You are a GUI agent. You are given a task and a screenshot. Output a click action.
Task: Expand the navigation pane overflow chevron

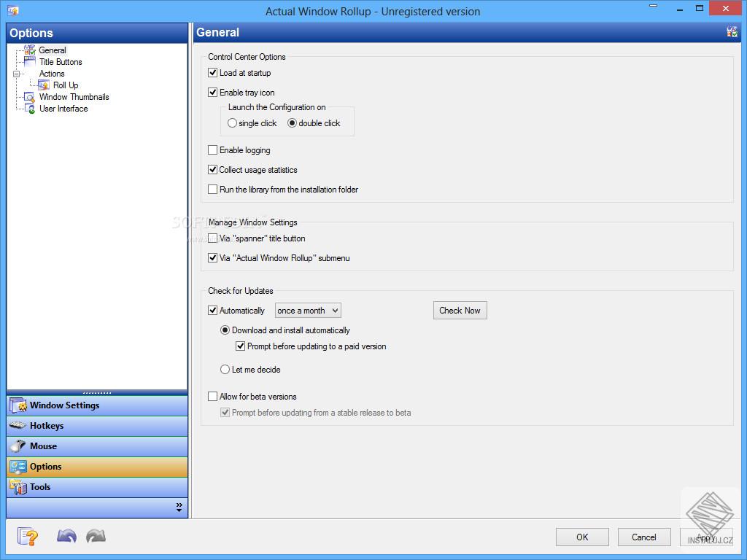[179, 507]
